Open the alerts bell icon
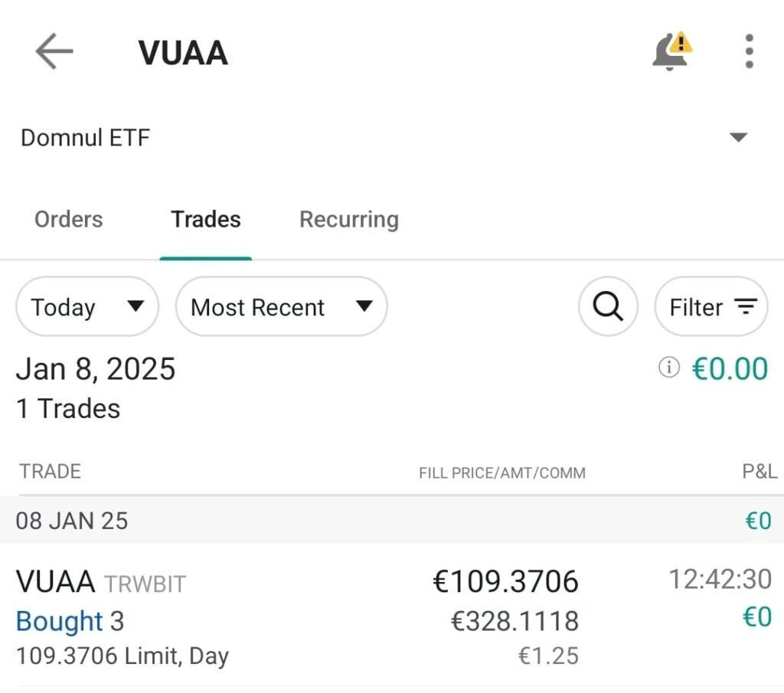The width and height of the screenshot is (784, 693). (x=671, y=52)
